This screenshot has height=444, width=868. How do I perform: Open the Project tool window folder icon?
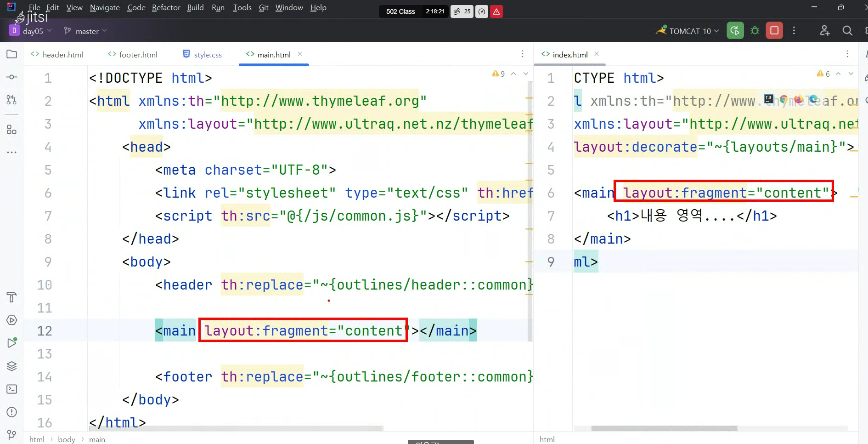[x=12, y=54]
